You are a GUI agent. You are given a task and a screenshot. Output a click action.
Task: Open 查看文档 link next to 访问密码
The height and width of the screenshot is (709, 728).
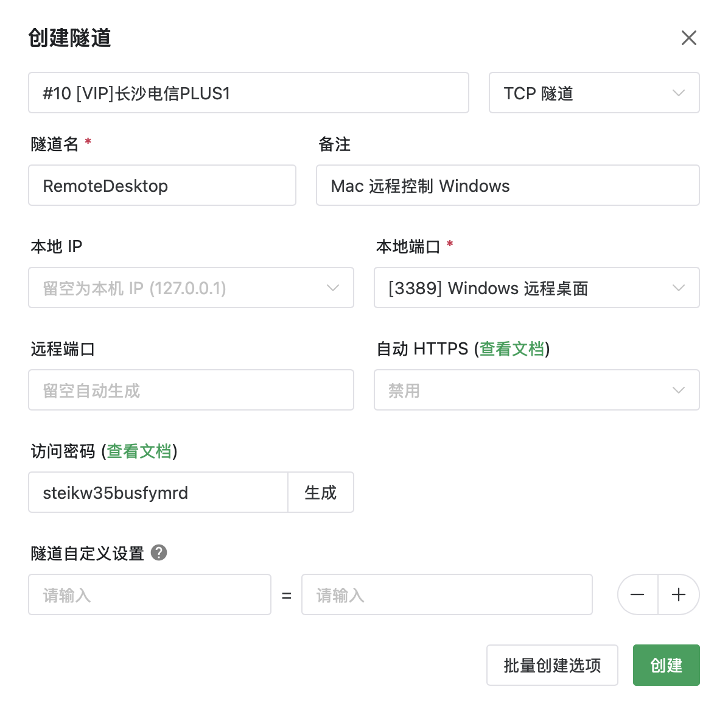(x=139, y=452)
